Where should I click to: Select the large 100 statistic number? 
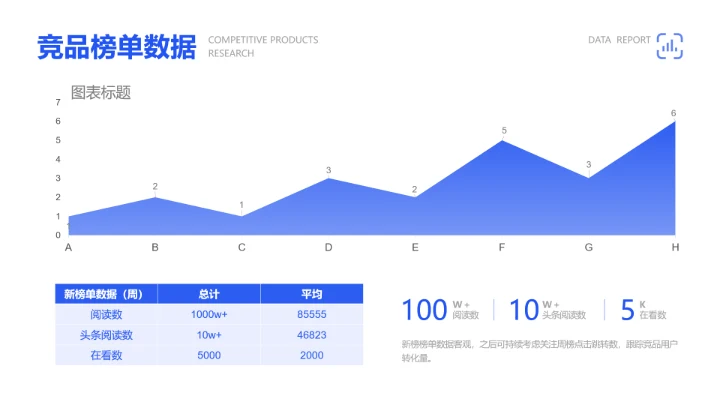(x=424, y=310)
